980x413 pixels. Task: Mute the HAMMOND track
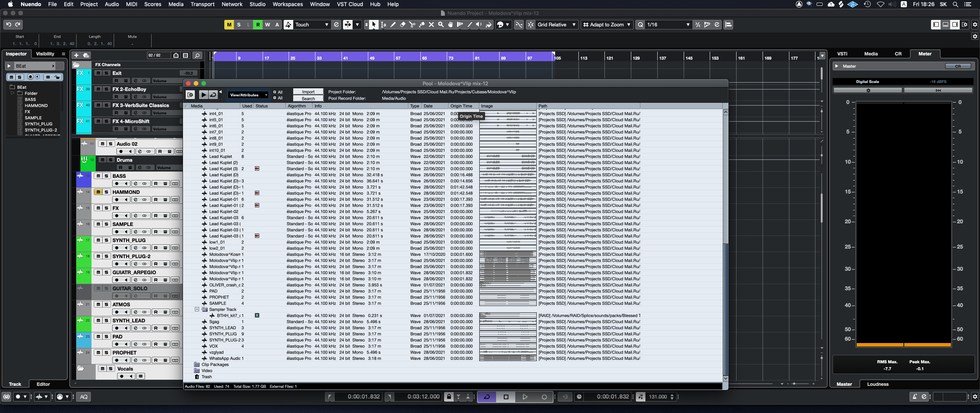[98, 192]
